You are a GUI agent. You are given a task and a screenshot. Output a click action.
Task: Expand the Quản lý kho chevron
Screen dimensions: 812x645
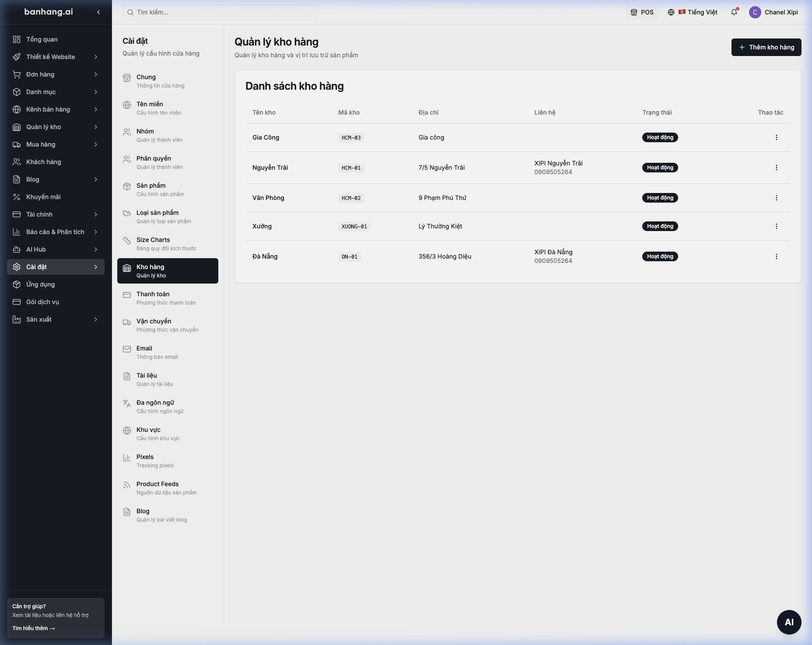96,127
